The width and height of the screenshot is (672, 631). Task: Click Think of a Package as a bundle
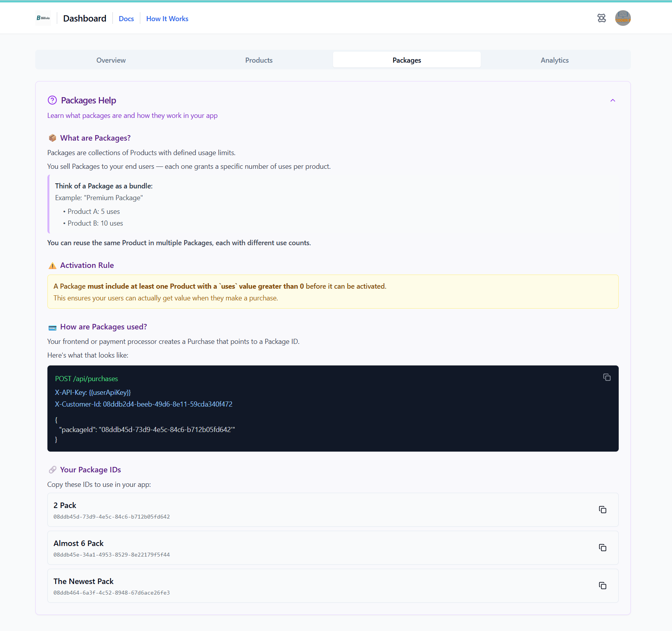[x=104, y=186]
